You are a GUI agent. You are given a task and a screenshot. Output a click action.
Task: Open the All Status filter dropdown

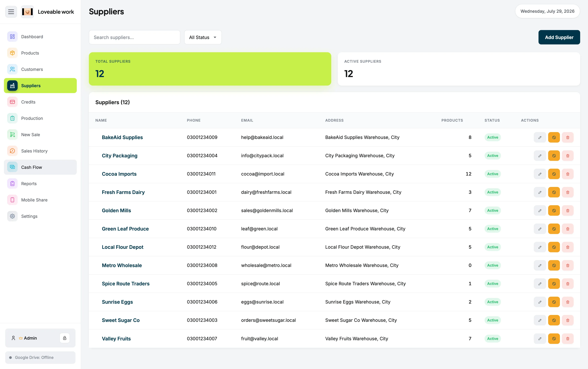coord(203,37)
